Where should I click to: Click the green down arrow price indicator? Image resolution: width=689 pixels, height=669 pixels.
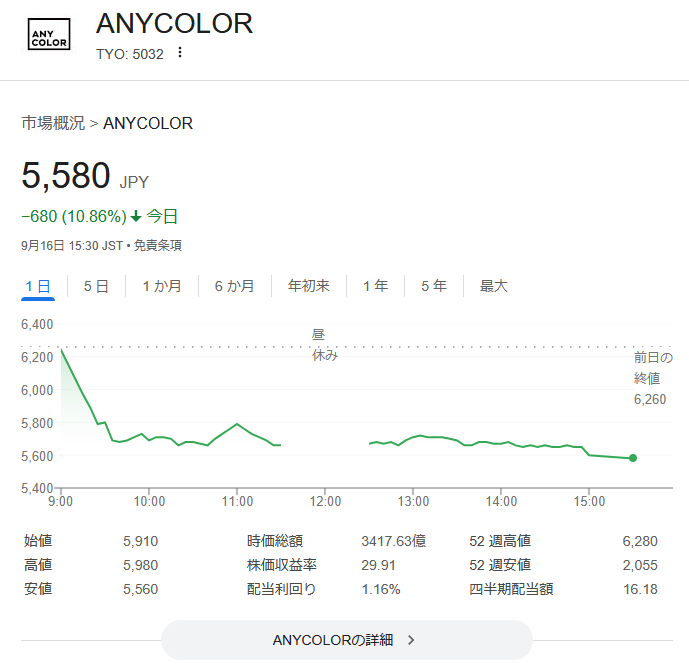(x=136, y=216)
